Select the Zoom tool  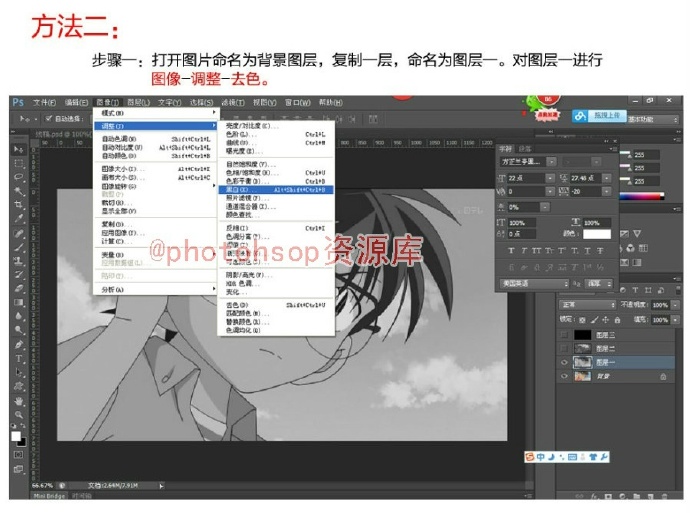[18, 414]
